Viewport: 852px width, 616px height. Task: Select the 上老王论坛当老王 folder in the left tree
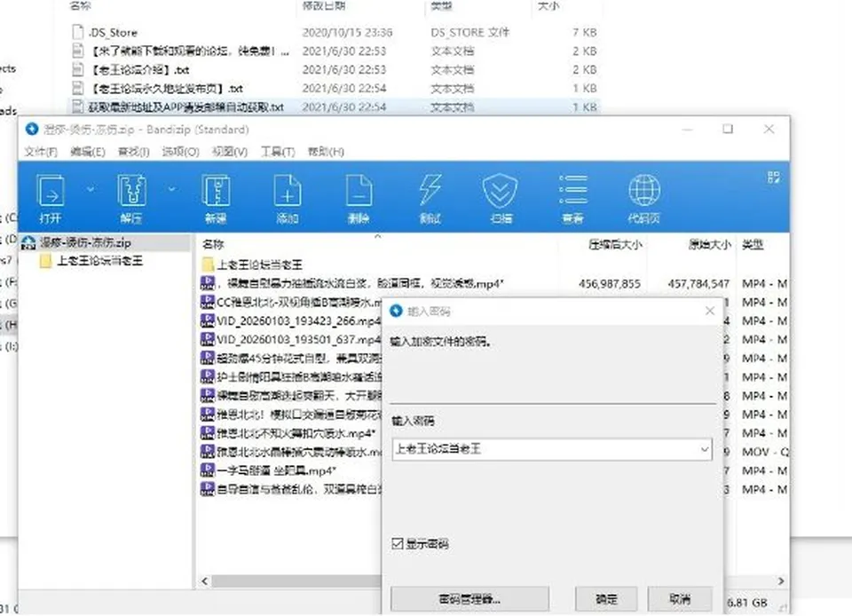pyautogui.click(x=99, y=261)
